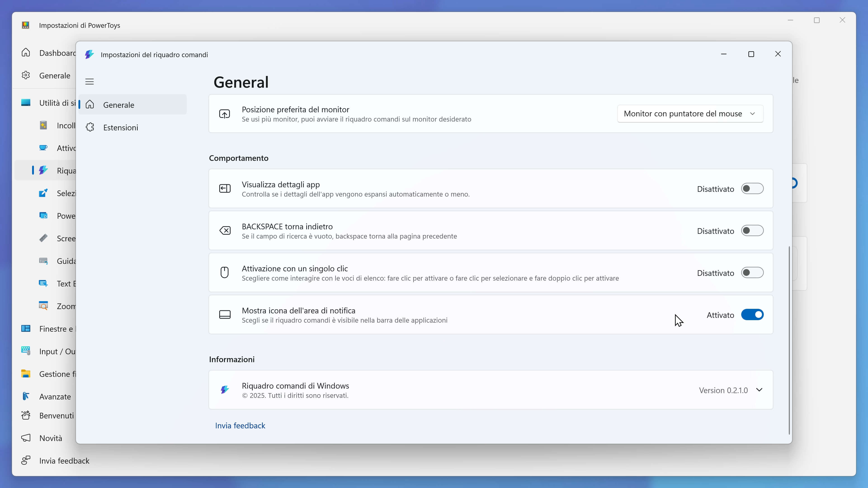
Task: Toggle Attivazione con un singolo clic
Action: point(752,273)
